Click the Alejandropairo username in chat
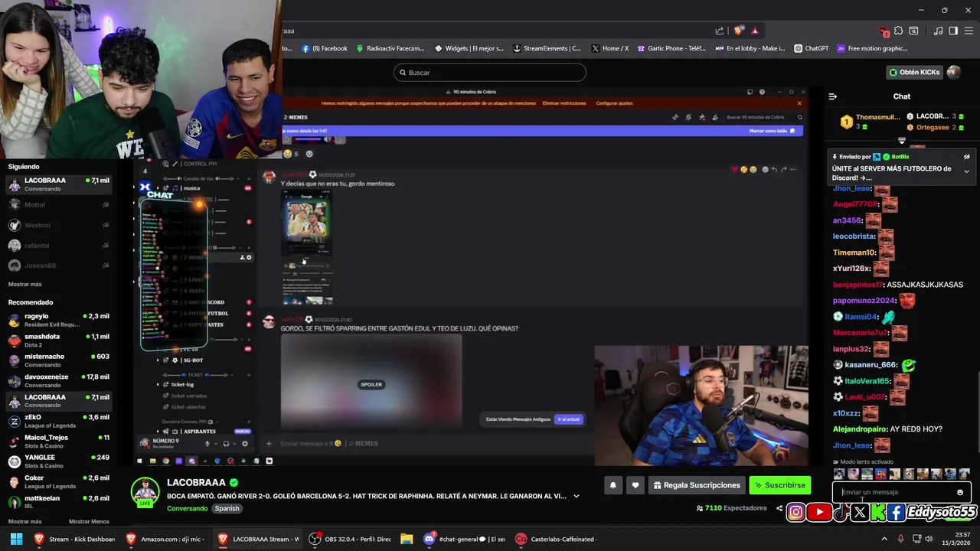 tap(860, 429)
